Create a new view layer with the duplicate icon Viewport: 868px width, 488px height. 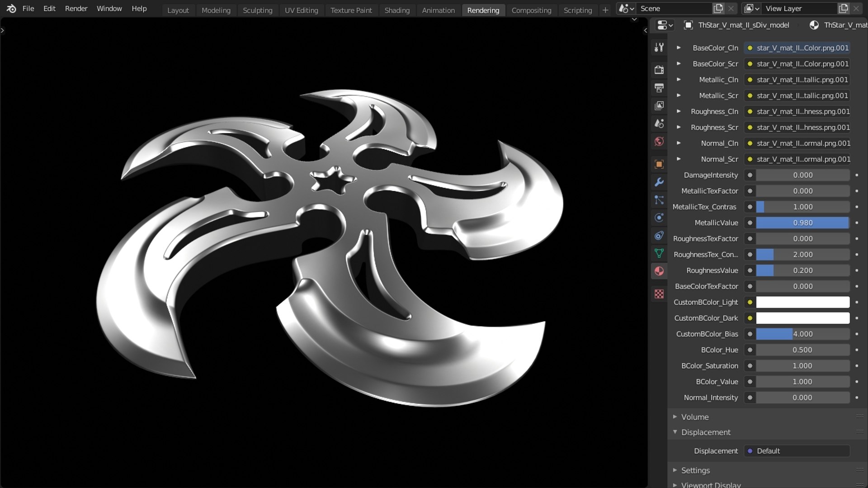[843, 9]
